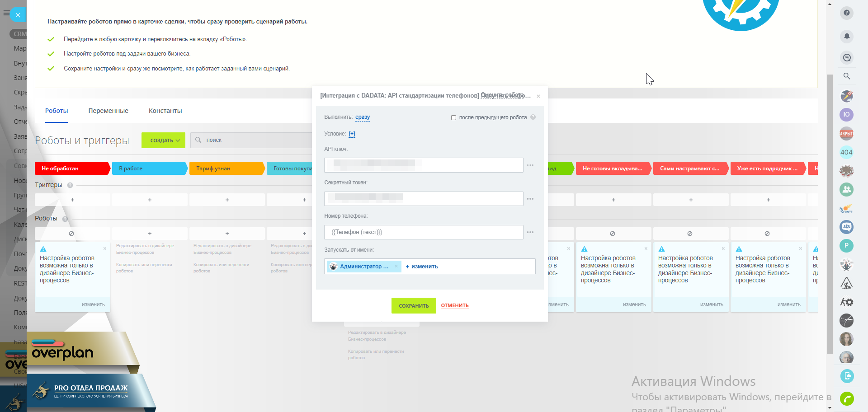The width and height of the screenshot is (868, 412).
Task: Close the robot card under 'Не обработан'
Action: (x=104, y=248)
